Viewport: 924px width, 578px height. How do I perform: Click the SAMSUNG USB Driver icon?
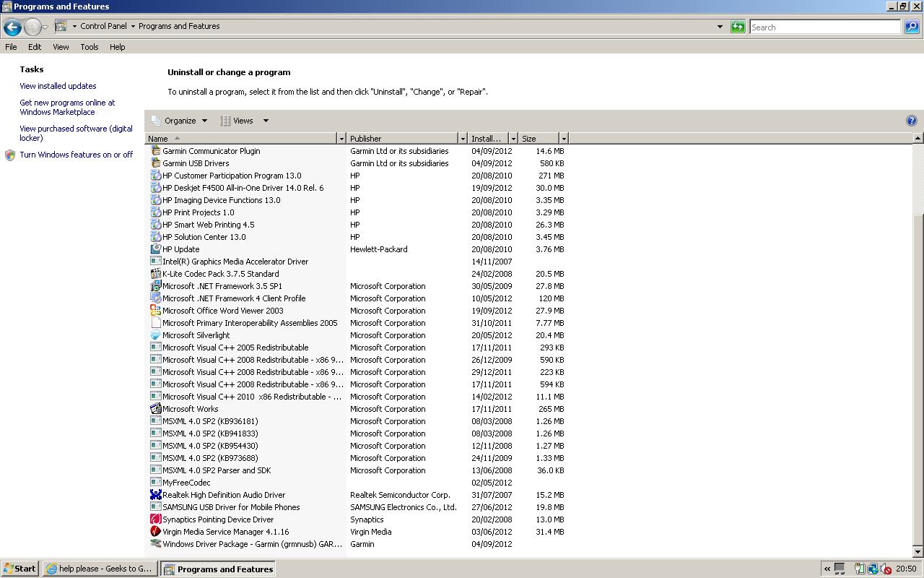[155, 507]
